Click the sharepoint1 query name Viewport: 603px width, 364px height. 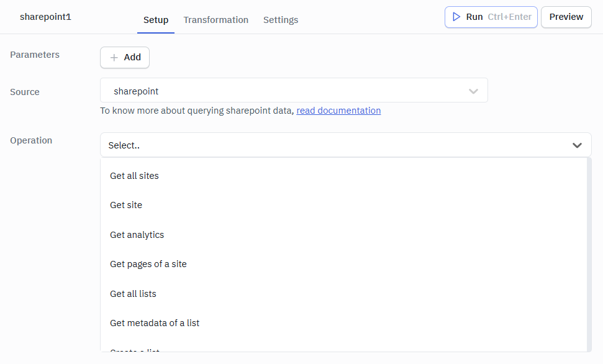45,17
